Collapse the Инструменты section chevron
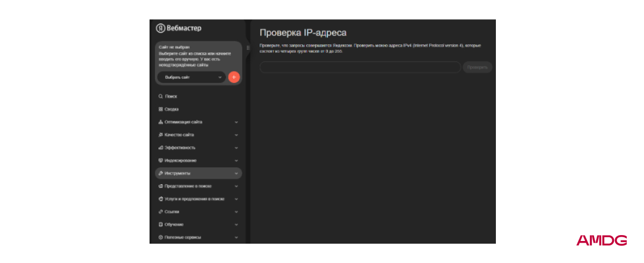 click(236, 173)
